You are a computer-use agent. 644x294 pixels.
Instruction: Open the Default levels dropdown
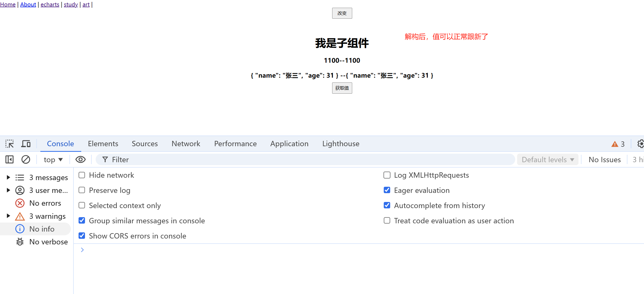pyautogui.click(x=547, y=159)
